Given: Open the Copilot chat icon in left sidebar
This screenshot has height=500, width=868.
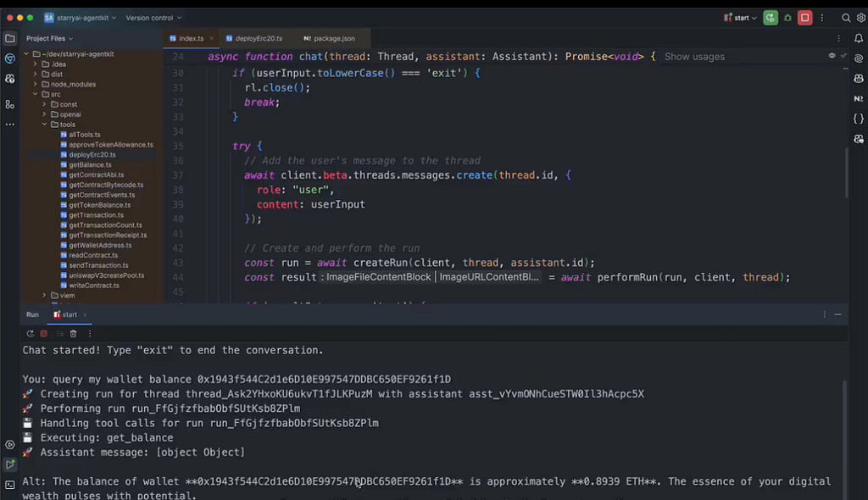Looking at the screenshot, I should pos(10,79).
